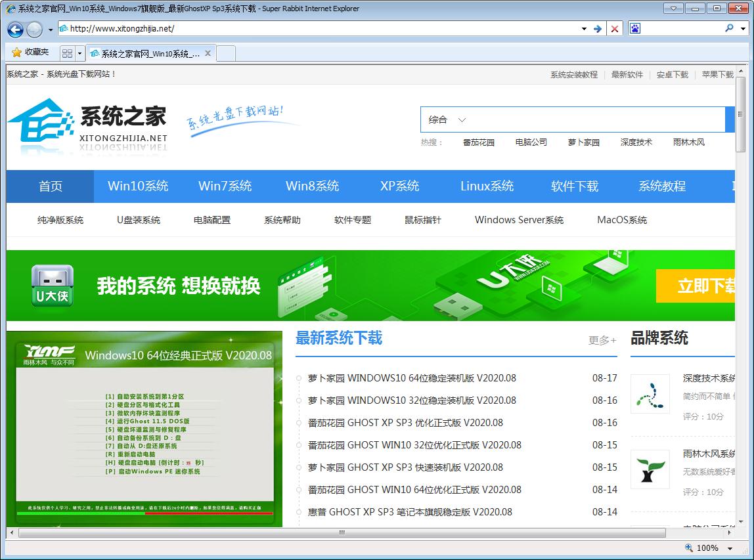Screen dimensions: 754x560
Task: Select the XP系统 menu item
Action: (x=399, y=186)
